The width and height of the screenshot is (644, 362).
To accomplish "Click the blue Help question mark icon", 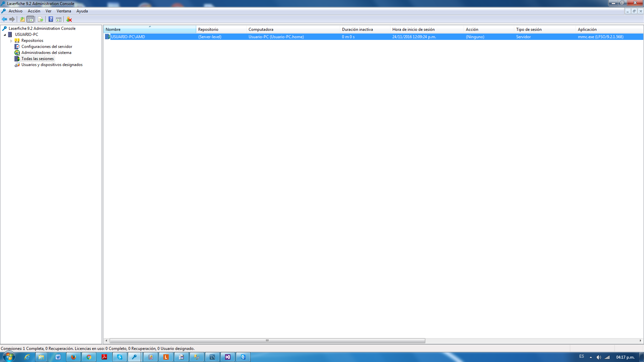I will 51,19.
